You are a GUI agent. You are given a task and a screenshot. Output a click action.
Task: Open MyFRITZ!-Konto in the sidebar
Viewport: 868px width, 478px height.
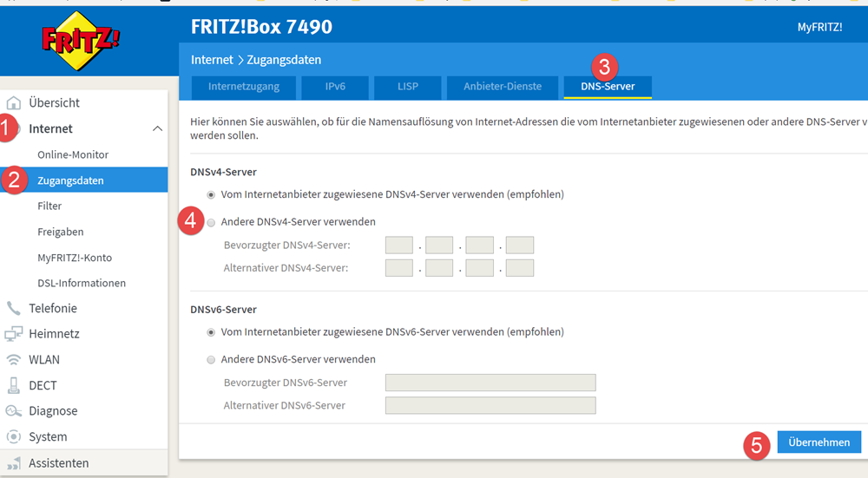coord(75,258)
